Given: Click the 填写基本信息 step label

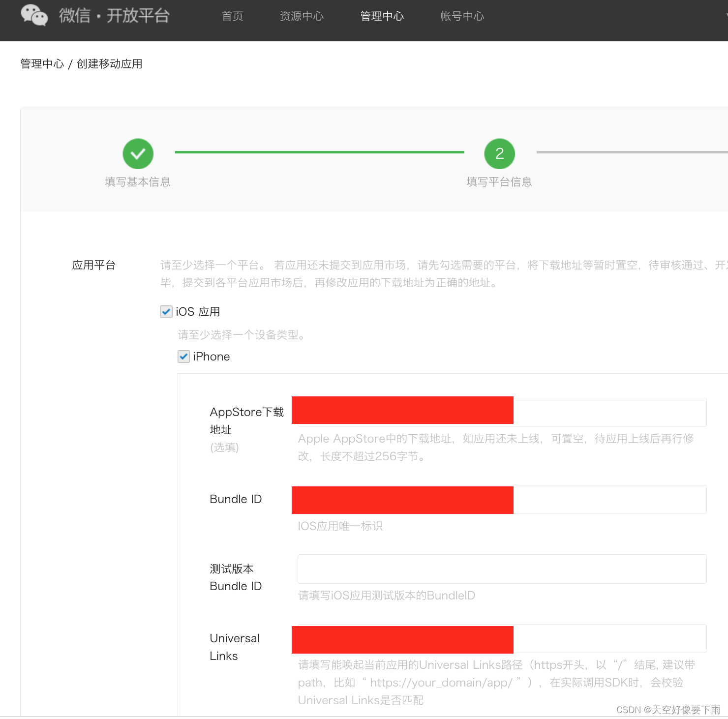Looking at the screenshot, I should [138, 182].
